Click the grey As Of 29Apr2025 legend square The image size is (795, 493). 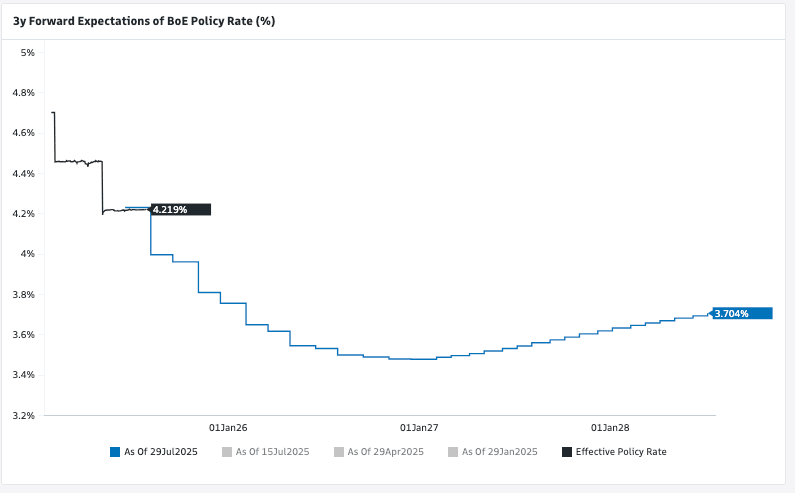[x=341, y=452]
